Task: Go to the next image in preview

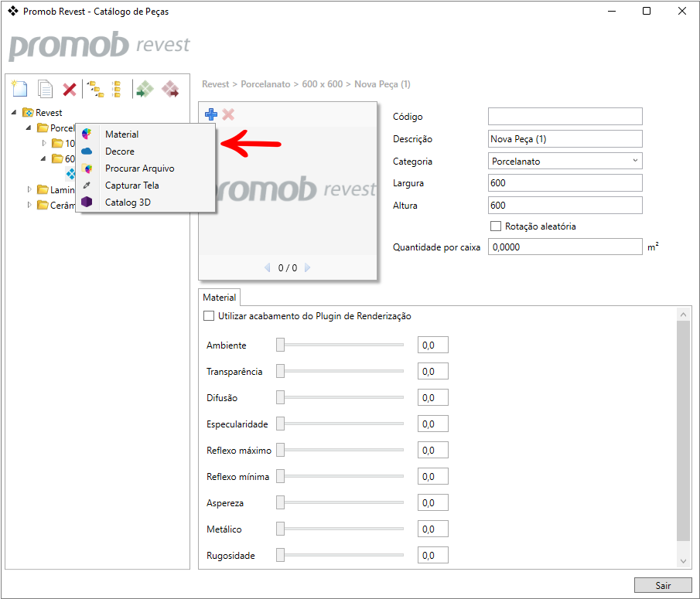Action: [307, 267]
